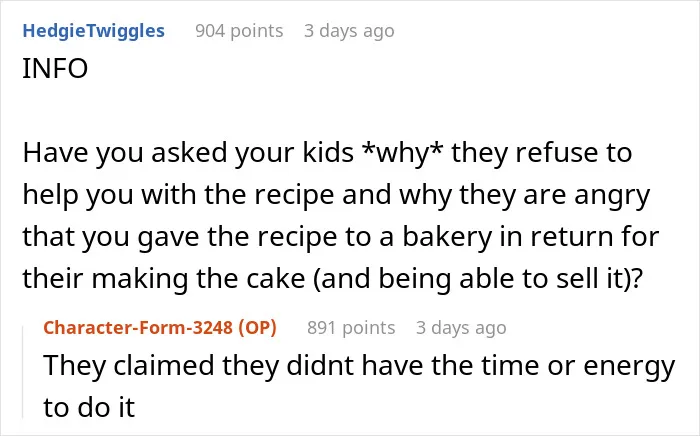Open timestamp link on HedgieTwiggles comment
This screenshot has width=700, height=436.
pos(349,31)
